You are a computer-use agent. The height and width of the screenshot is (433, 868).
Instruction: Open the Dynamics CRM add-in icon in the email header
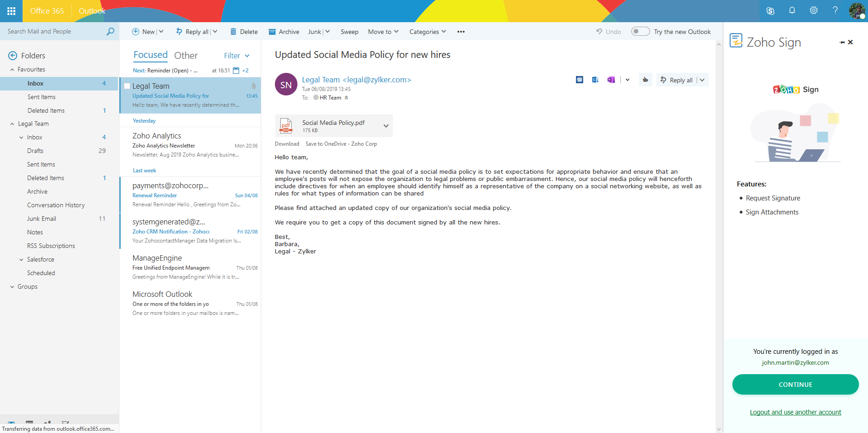point(595,80)
